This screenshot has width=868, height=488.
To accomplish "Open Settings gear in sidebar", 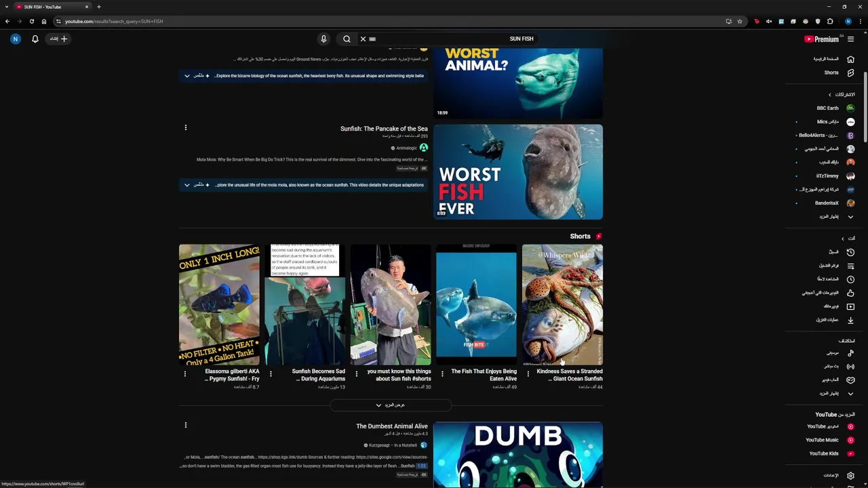I will (850, 476).
